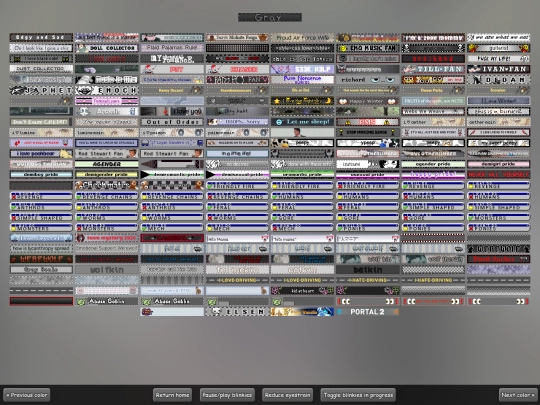This screenshot has height=405, width=540.
Task: Select the REVENGE CHAINS blinkie with yellow icon
Action: pyautogui.click(x=172, y=196)
